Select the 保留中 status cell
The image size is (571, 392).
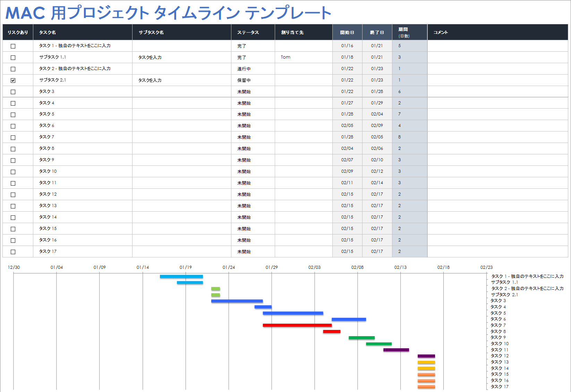point(253,80)
